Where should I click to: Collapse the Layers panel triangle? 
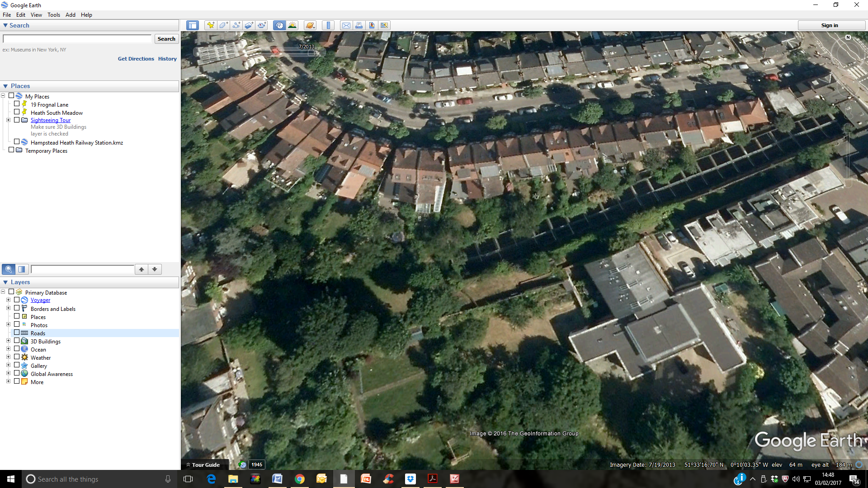pos(5,282)
